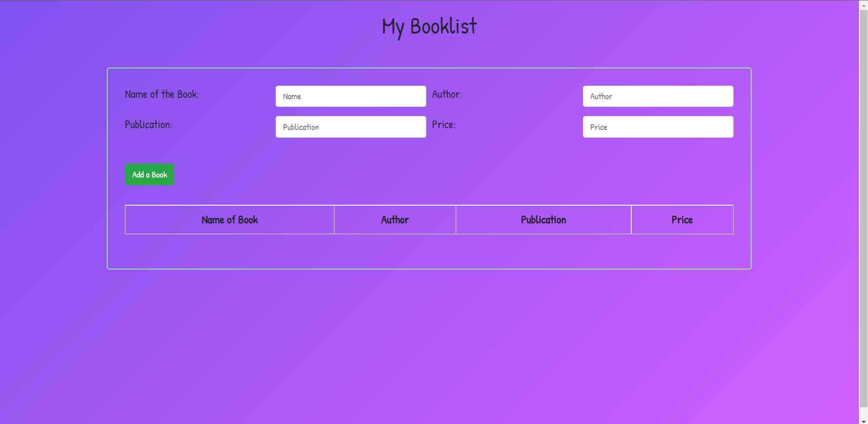This screenshot has width=868, height=424.
Task: Select the Author table column header
Action: click(395, 220)
